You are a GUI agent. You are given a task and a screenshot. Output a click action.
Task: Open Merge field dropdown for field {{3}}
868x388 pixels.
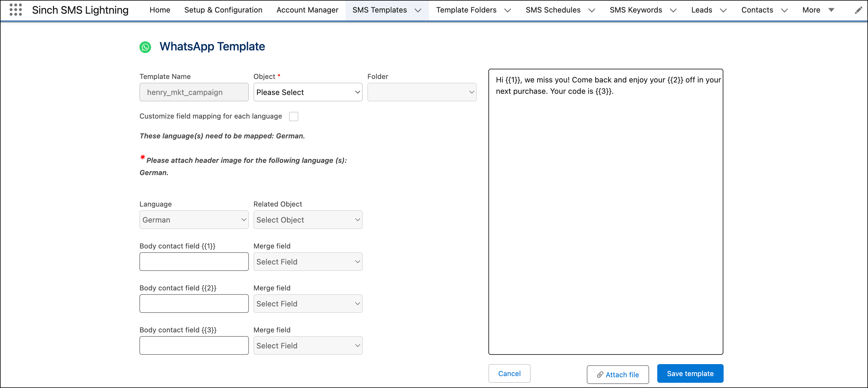point(308,345)
